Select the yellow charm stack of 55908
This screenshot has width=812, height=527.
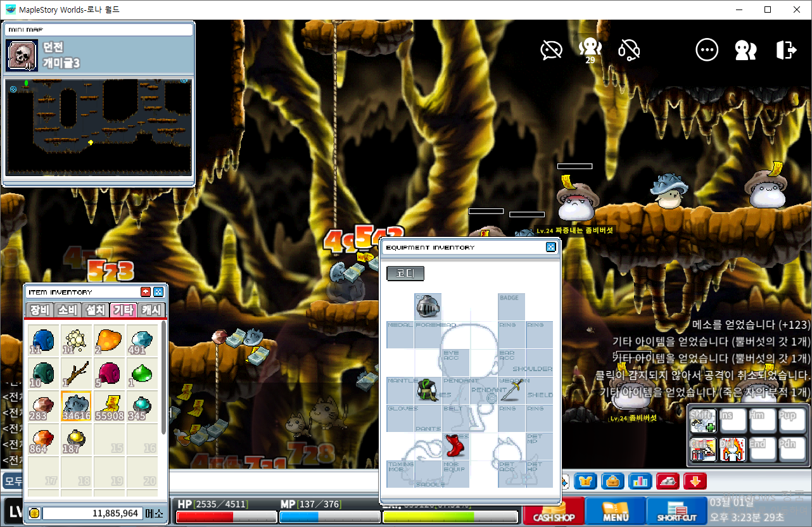point(110,406)
